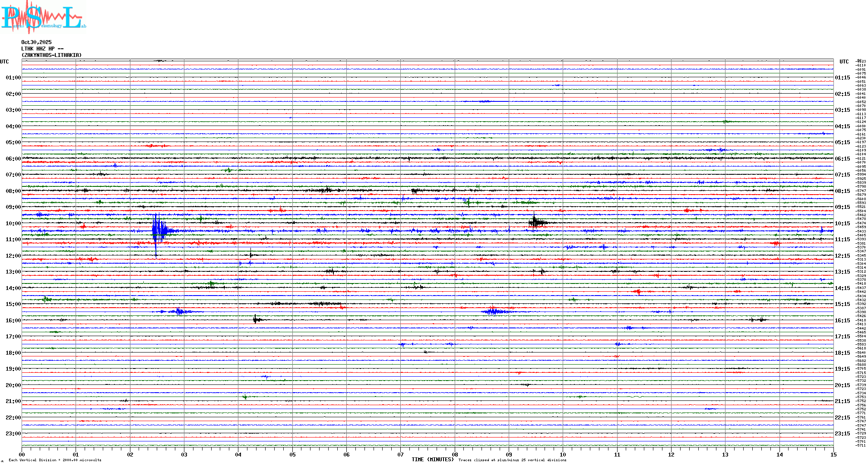This screenshot has width=868, height=466.
Task: Click the PSL Seismology Lab logo
Action: [43, 17]
